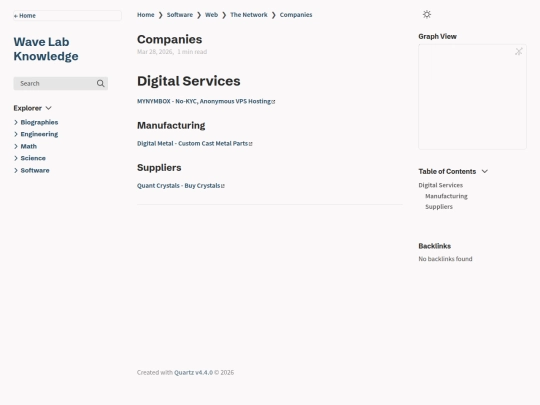Screen dimensions: 540x405
Task: Open the Biographies folder link
Action: pos(39,122)
